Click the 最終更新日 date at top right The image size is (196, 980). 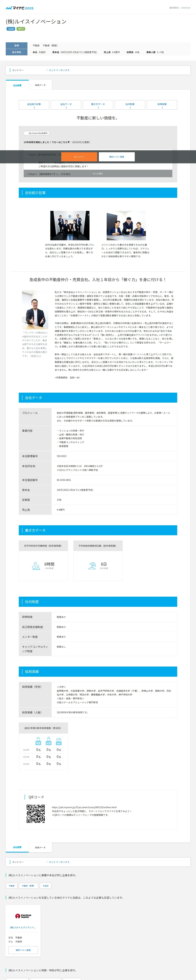[180, 8]
